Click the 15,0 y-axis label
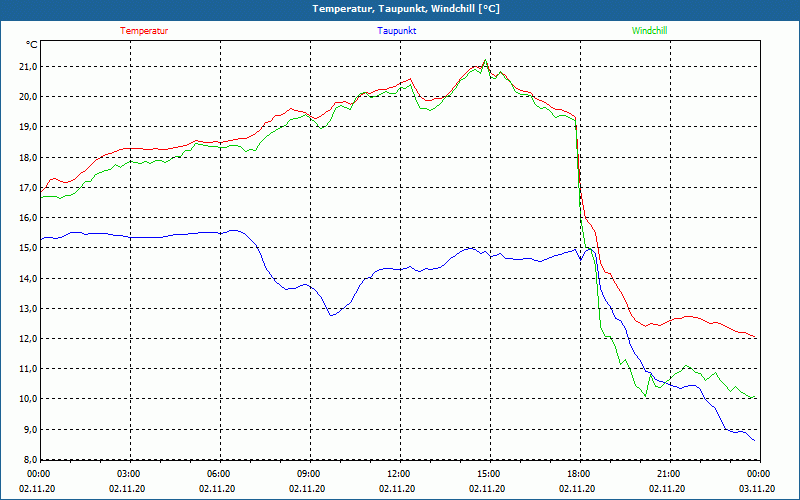Image resolution: width=800 pixels, height=500 pixels. click(x=28, y=248)
